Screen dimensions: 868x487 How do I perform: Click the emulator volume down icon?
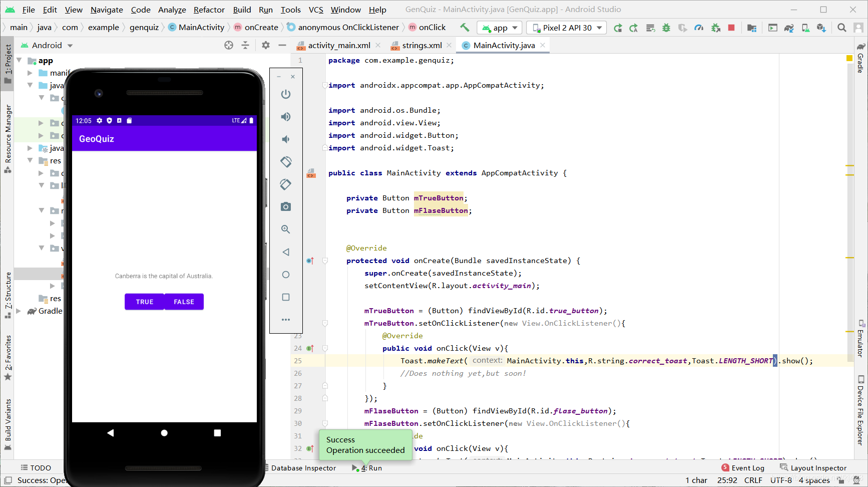286,139
